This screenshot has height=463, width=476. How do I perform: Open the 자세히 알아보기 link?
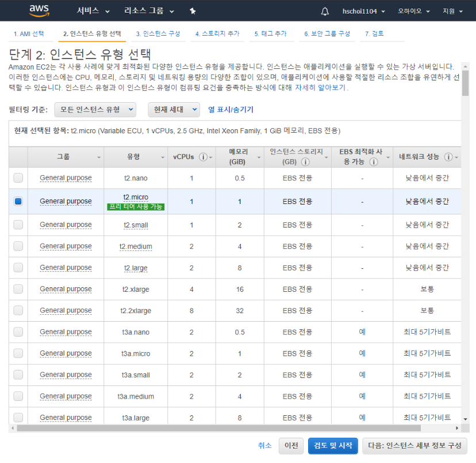[320, 88]
